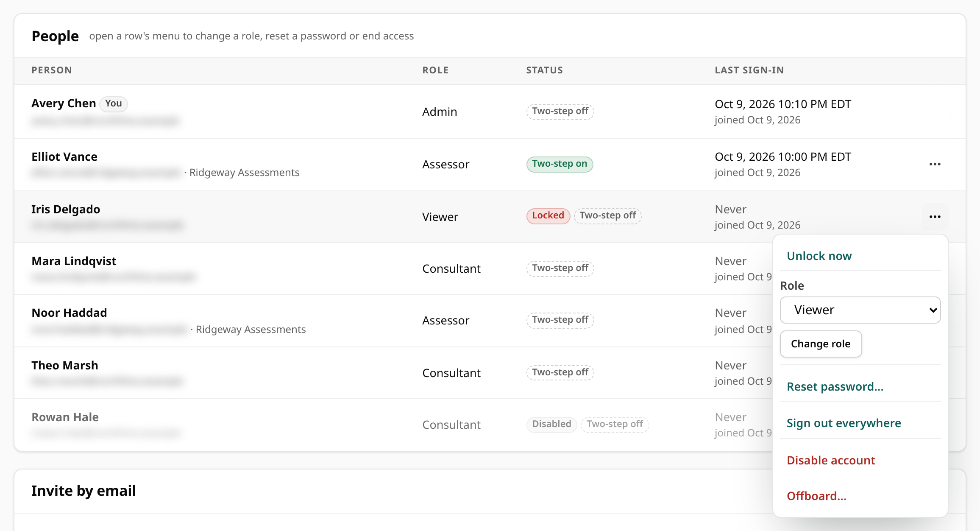Screen dimensions: 980x531
Task: Select the name Mara Lindqvist
Action: tap(74, 261)
